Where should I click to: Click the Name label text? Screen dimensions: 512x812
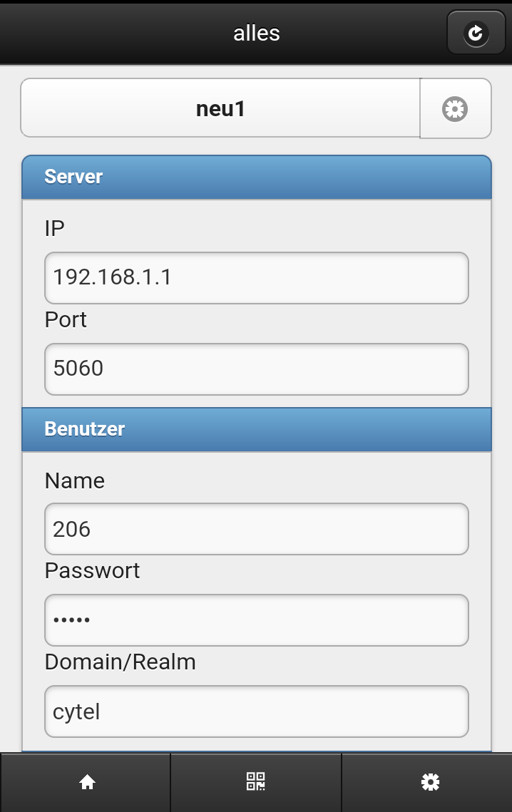[x=75, y=480]
